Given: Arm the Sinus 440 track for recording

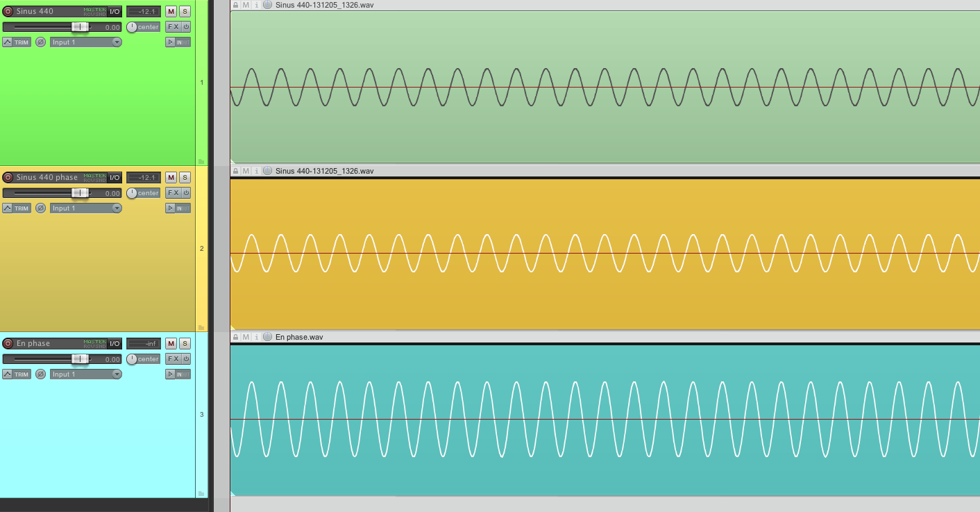Looking at the screenshot, I should pos(8,11).
